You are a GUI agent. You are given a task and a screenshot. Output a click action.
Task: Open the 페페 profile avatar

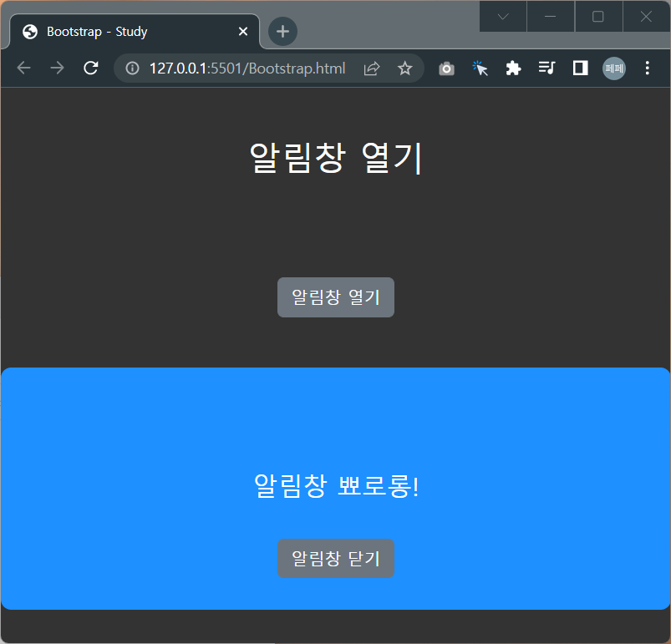coord(613,68)
